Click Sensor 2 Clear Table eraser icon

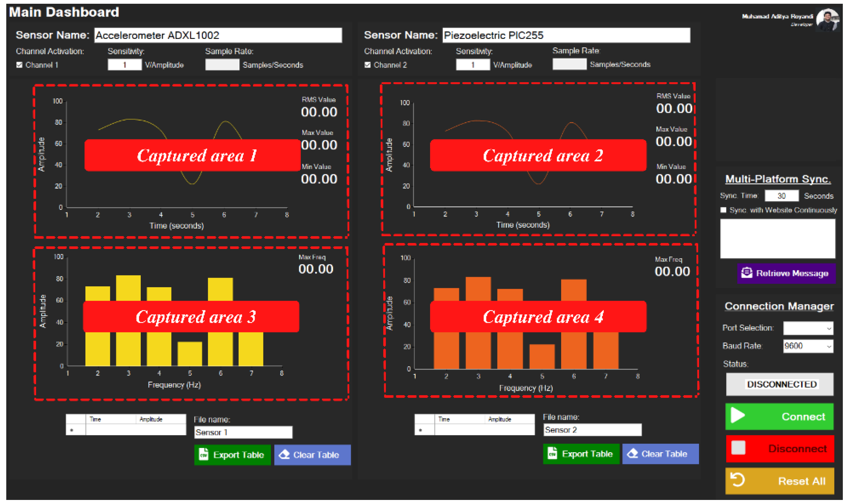point(633,454)
